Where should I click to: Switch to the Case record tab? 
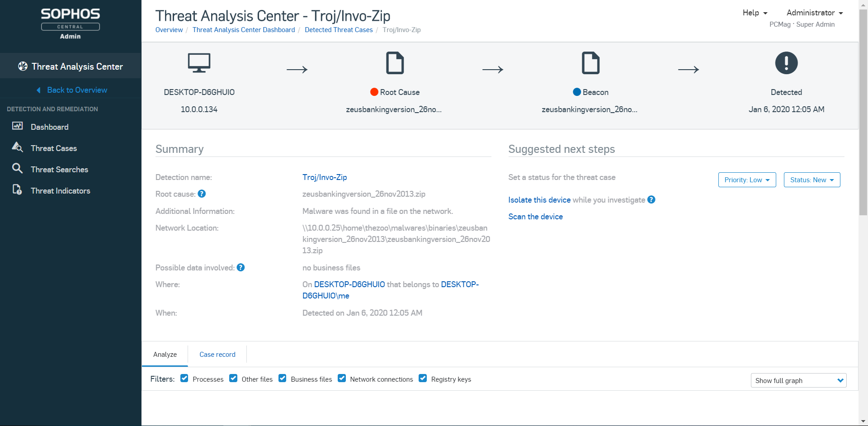tap(217, 355)
